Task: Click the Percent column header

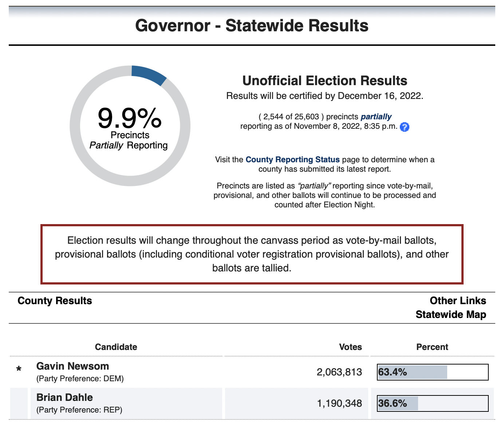Action: click(432, 347)
